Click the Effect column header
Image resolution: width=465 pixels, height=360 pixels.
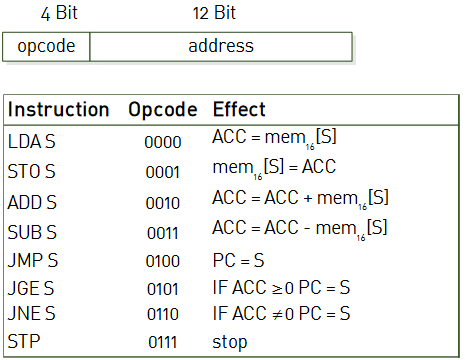pos(239,109)
